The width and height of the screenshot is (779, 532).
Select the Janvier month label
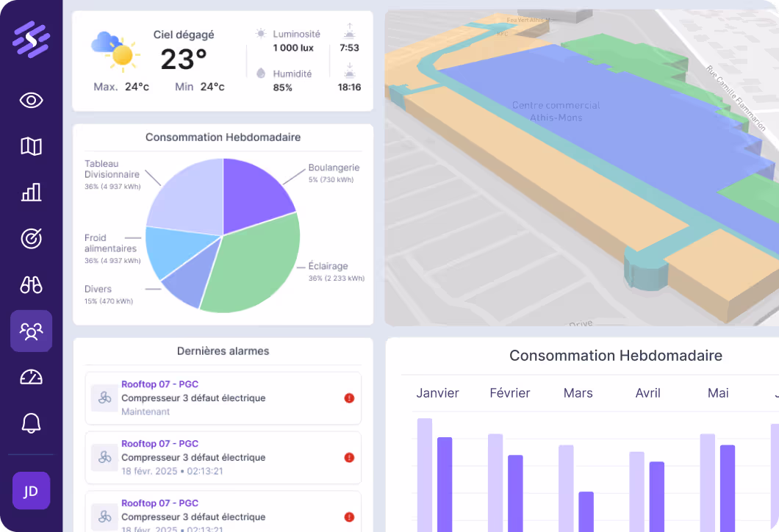pos(438,393)
